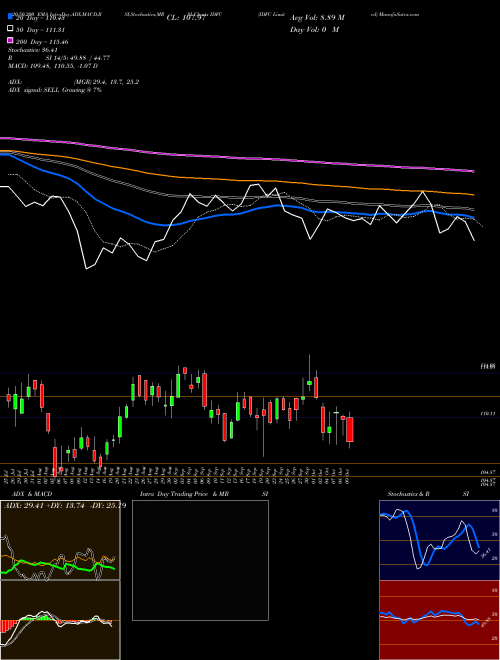Click the 'Intra Day Trading Price & MR' heading
The width and height of the screenshot is (500, 660).
pos(184,494)
